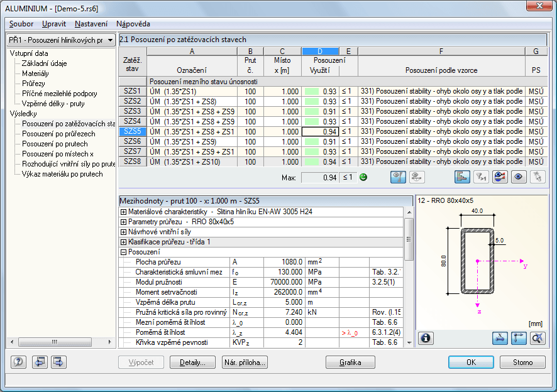The height and width of the screenshot is (392, 557).
Task: Click Vzpěrná délka prutu row
Action: (x=261, y=303)
